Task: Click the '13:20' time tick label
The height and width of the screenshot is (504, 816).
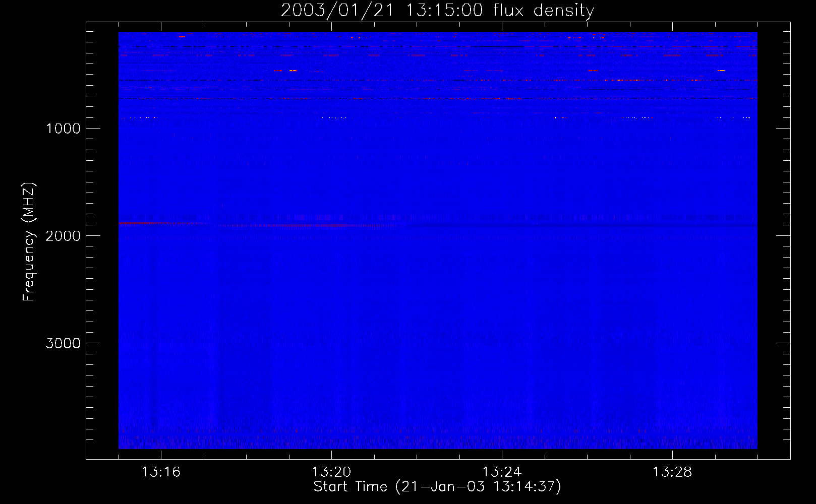Action: pos(331,472)
